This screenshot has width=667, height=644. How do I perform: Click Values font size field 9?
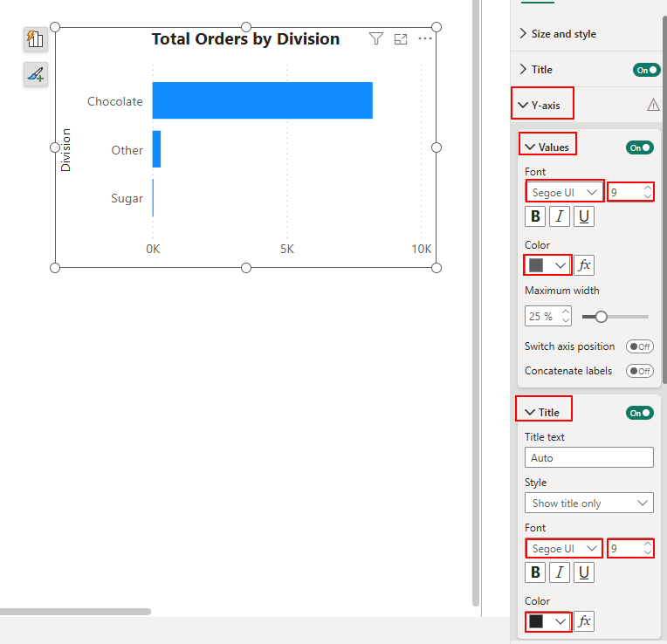click(x=630, y=192)
